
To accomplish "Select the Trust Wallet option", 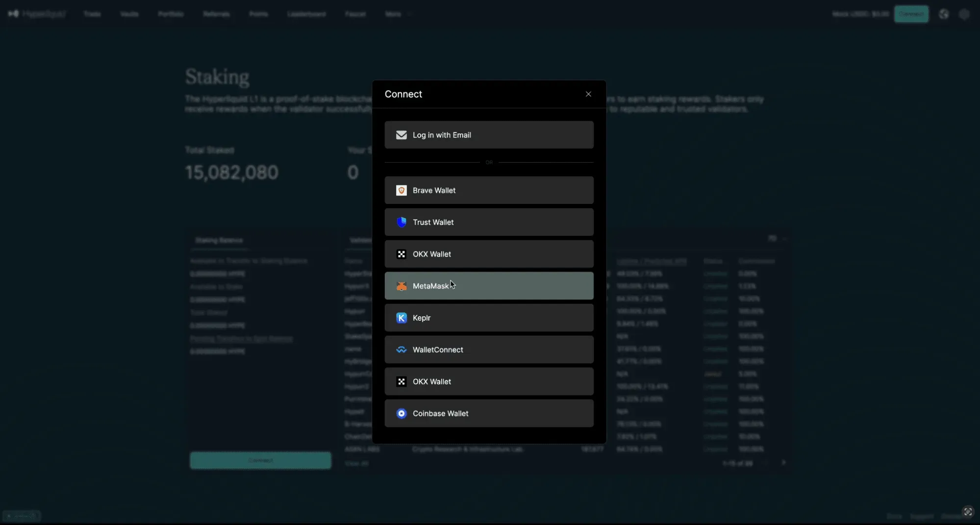I will click(489, 222).
